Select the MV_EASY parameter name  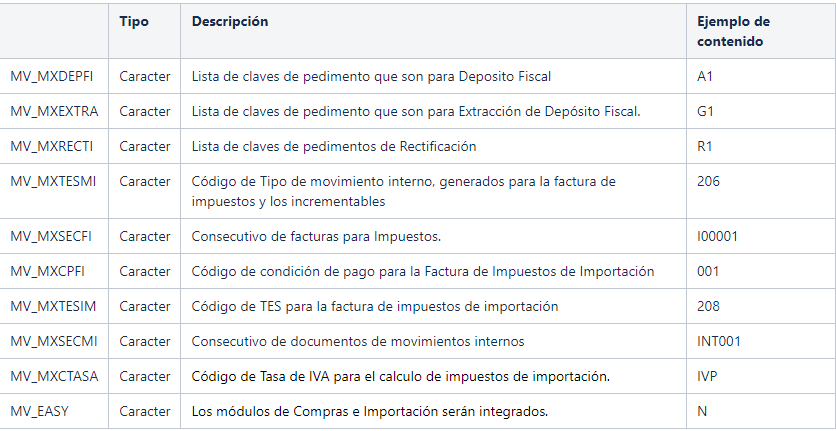pyautogui.click(x=39, y=412)
